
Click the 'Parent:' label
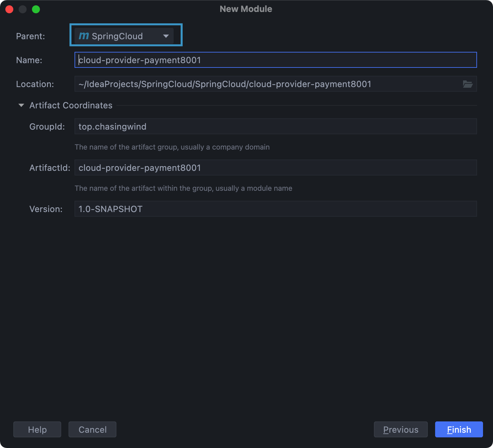tap(30, 36)
